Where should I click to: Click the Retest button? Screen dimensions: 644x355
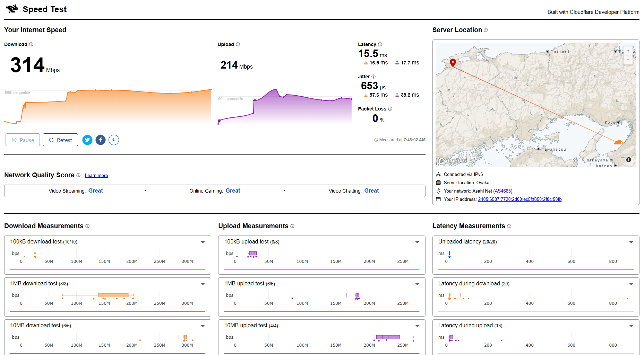click(60, 140)
